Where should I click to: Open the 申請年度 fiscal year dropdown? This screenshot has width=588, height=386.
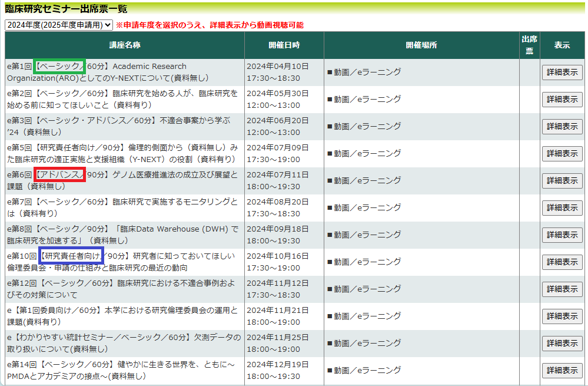[58, 25]
